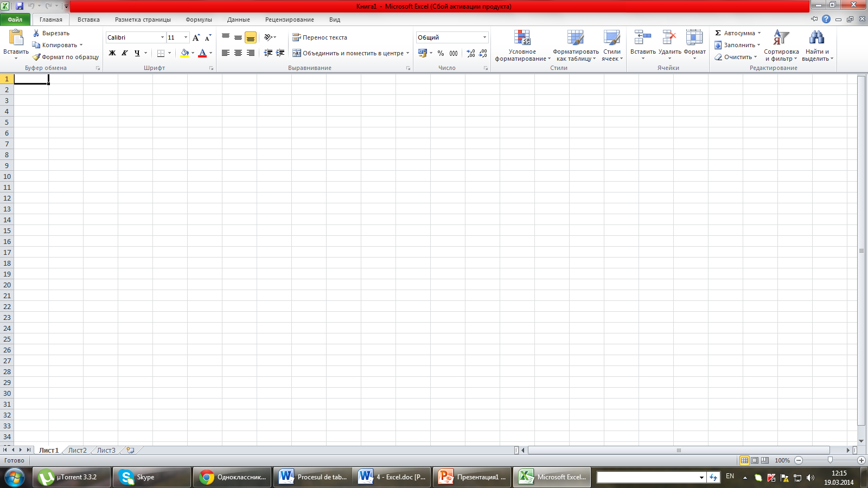Image resolution: width=868 pixels, height=488 pixels.
Task: Click the Copy (Копировать) button
Action: [57, 45]
